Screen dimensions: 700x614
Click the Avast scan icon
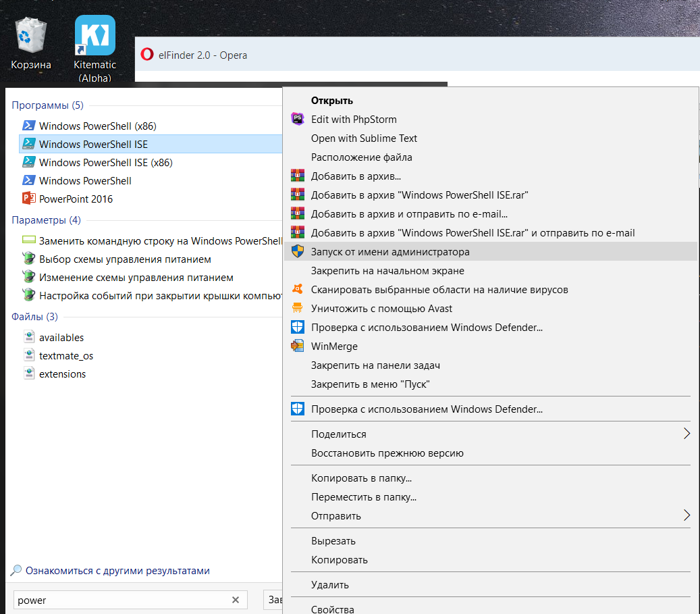(297, 288)
